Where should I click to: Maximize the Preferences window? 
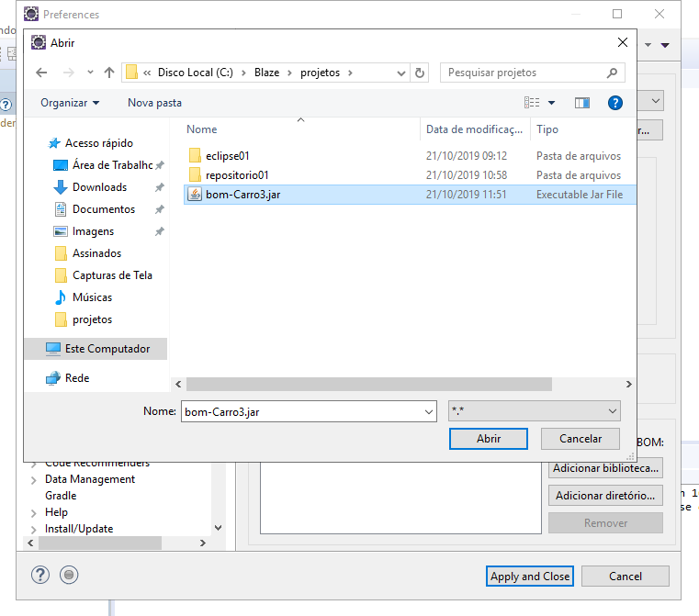tap(617, 15)
